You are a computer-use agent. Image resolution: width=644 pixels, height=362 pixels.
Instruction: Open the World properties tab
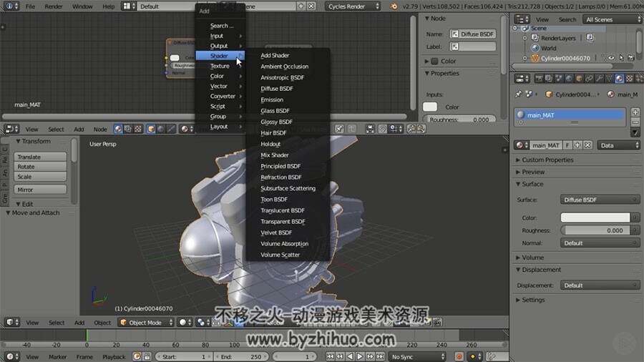569,79
